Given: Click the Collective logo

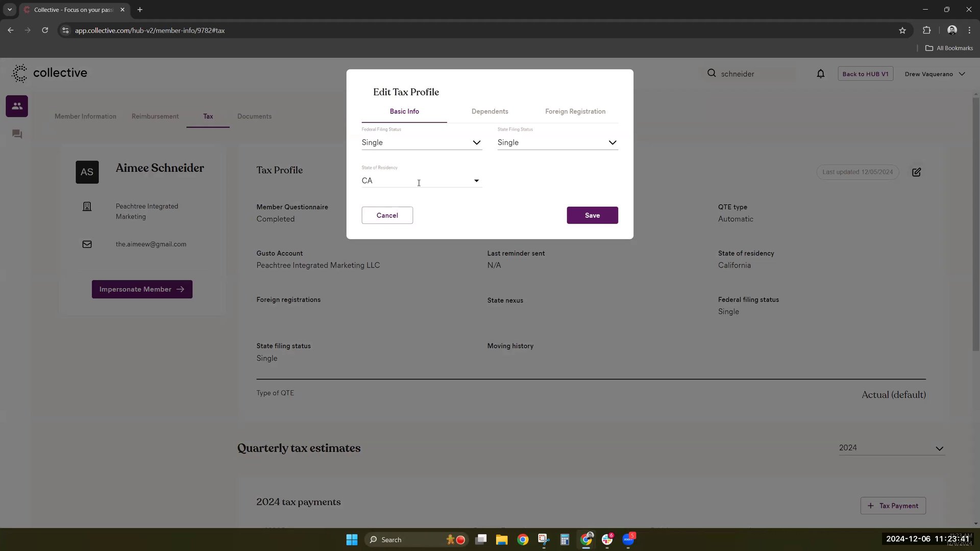Looking at the screenshot, I should 50,73.
